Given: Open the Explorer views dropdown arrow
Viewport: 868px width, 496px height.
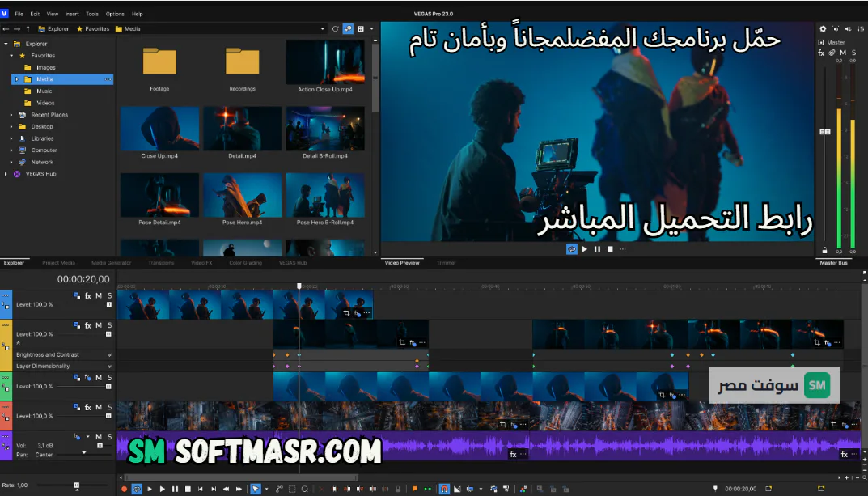Looking at the screenshot, I should click(371, 29).
